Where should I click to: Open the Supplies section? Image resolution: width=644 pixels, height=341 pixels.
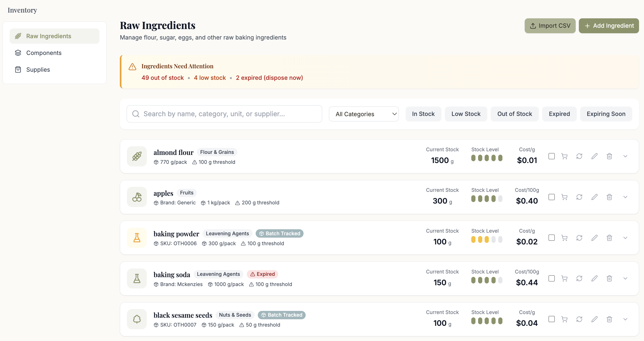38,69
